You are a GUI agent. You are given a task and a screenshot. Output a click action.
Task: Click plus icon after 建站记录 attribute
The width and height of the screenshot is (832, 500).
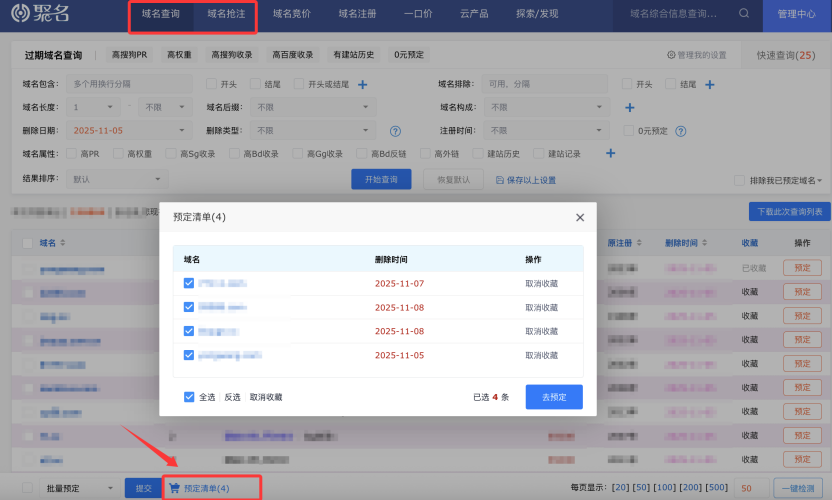[x=610, y=154]
